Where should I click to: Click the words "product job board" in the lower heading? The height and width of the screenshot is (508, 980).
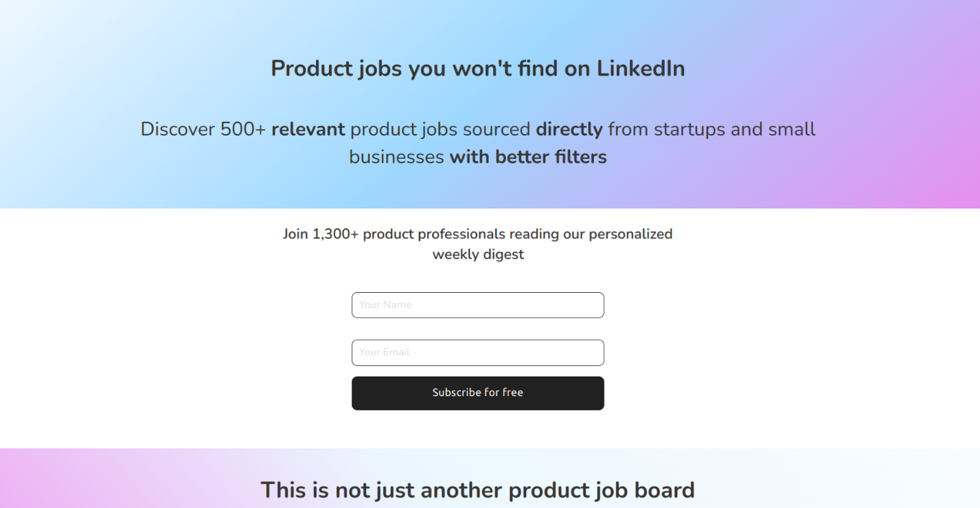pos(601,490)
